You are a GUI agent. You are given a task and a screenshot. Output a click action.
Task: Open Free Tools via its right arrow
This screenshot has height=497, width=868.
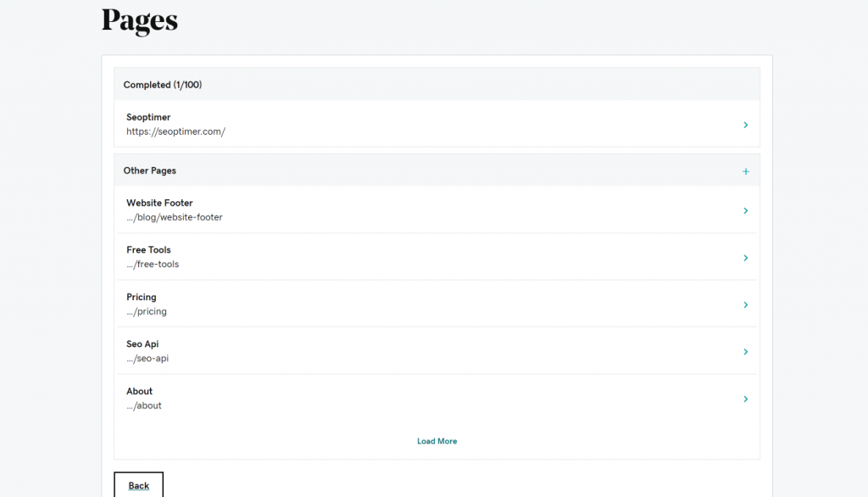tap(745, 258)
